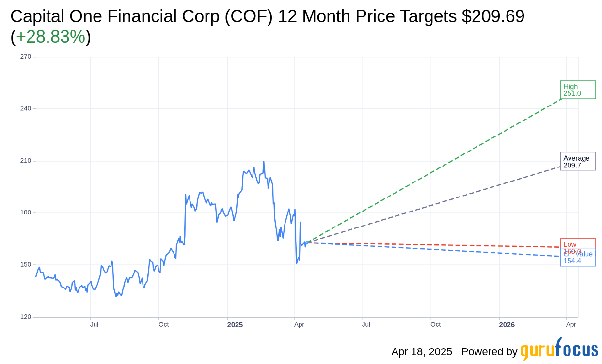This screenshot has height=364, width=602.
Task: Select the Average 209.7 target label
Action: click(x=577, y=162)
